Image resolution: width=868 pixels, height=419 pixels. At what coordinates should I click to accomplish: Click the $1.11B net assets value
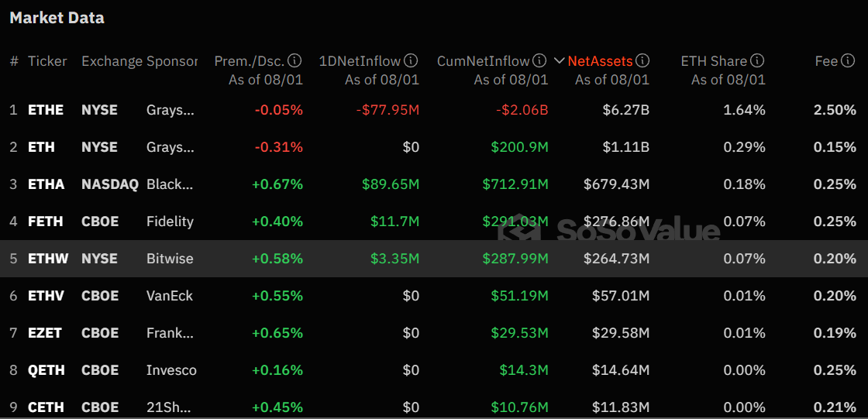click(x=626, y=146)
